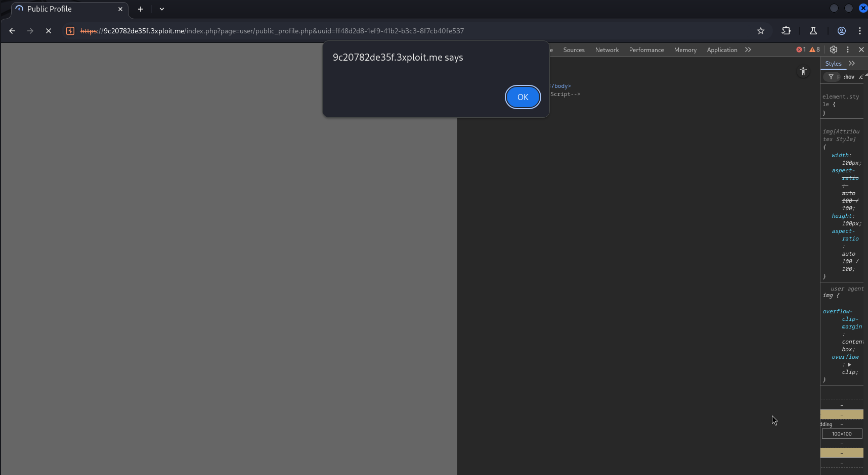This screenshot has height=475, width=868.
Task: Open the Extensions puzzle icon
Action: tap(786, 31)
